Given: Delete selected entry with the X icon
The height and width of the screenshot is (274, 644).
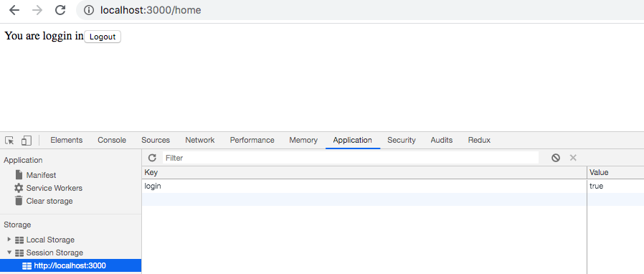Looking at the screenshot, I should 573,158.
